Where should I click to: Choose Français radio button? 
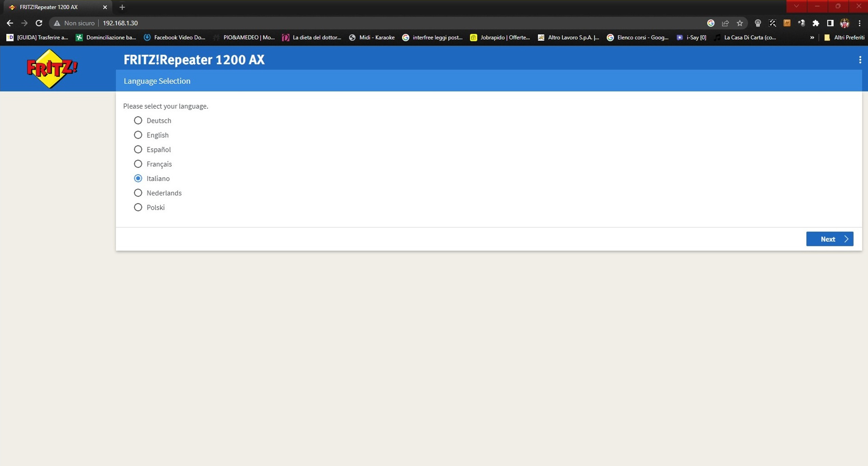click(138, 163)
